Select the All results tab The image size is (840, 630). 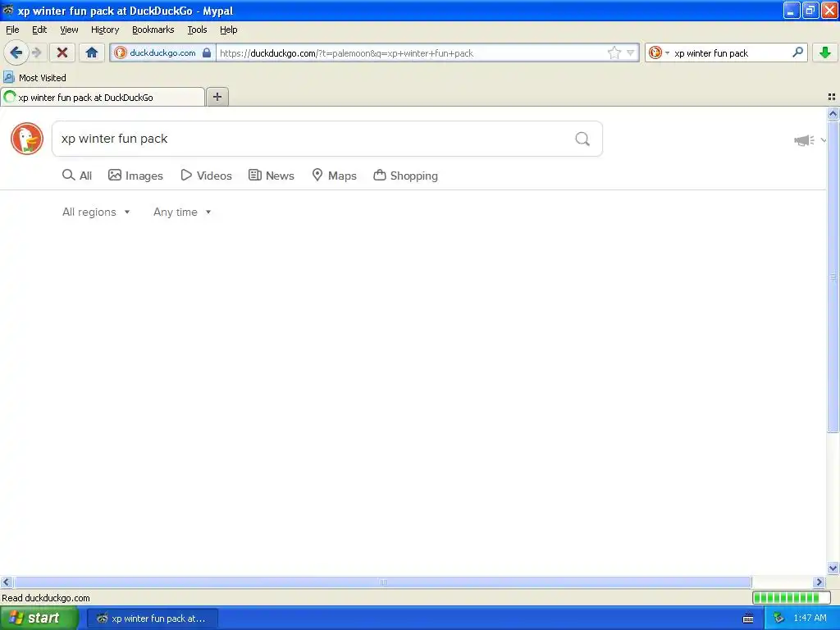point(77,176)
